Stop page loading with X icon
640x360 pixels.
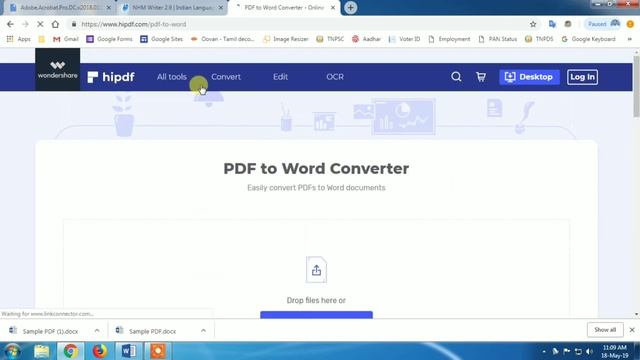coord(40,24)
